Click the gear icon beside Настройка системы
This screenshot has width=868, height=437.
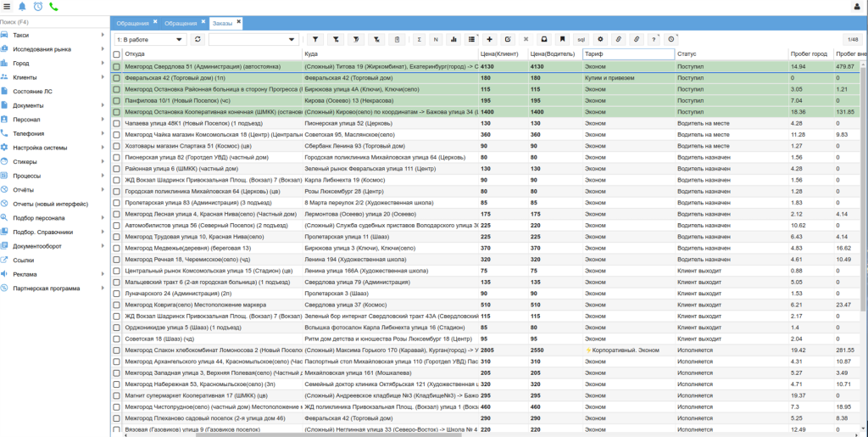click(x=4, y=148)
